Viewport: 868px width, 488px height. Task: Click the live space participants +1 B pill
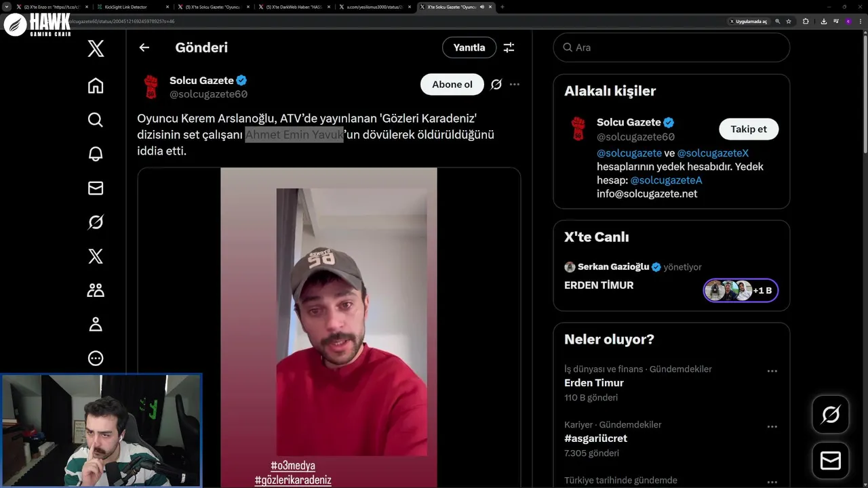(741, 290)
